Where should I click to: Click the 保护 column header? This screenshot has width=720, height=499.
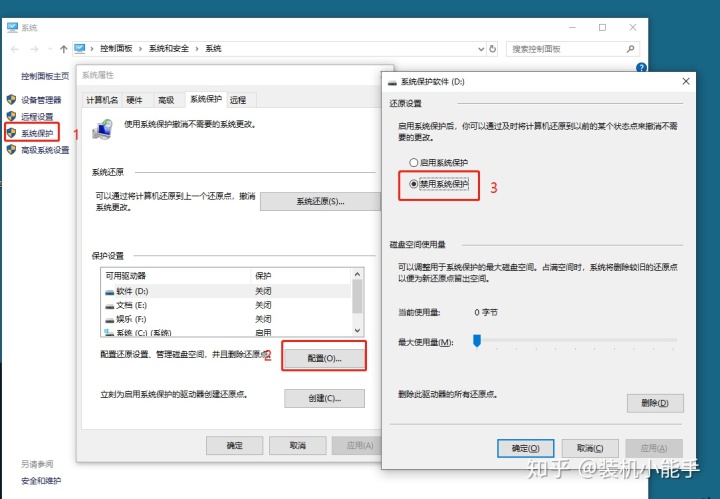tap(301, 276)
